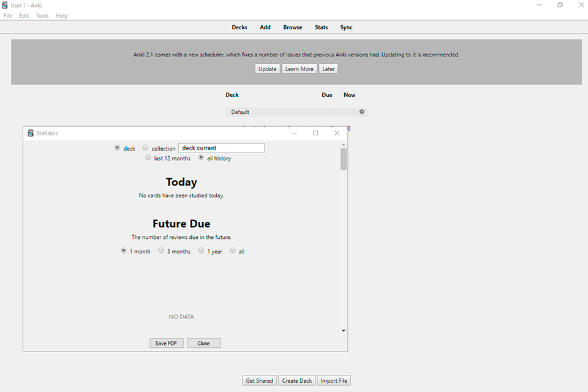Screen dimensions: 588x392
Task: Open options gear for Default deck
Action: (361, 112)
